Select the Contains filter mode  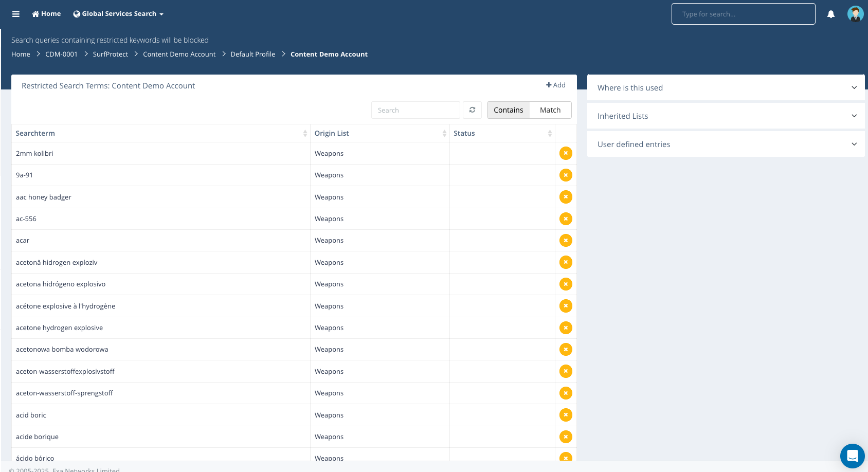(x=508, y=110)
